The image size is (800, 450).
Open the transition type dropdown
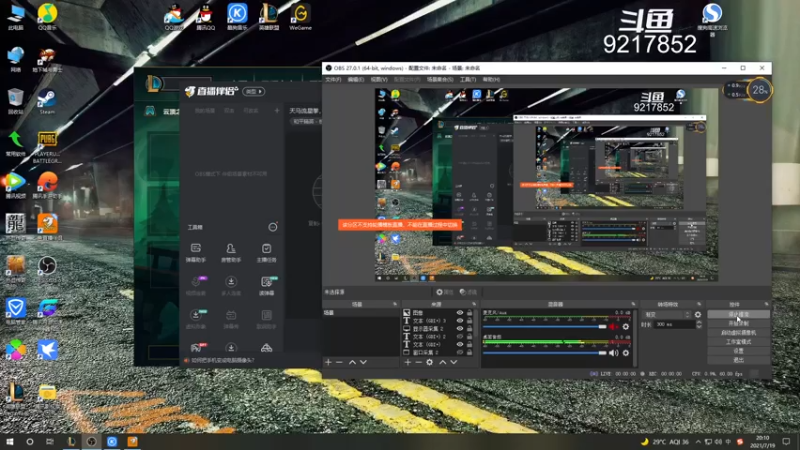pyautogui.click(x=667, y=315)
